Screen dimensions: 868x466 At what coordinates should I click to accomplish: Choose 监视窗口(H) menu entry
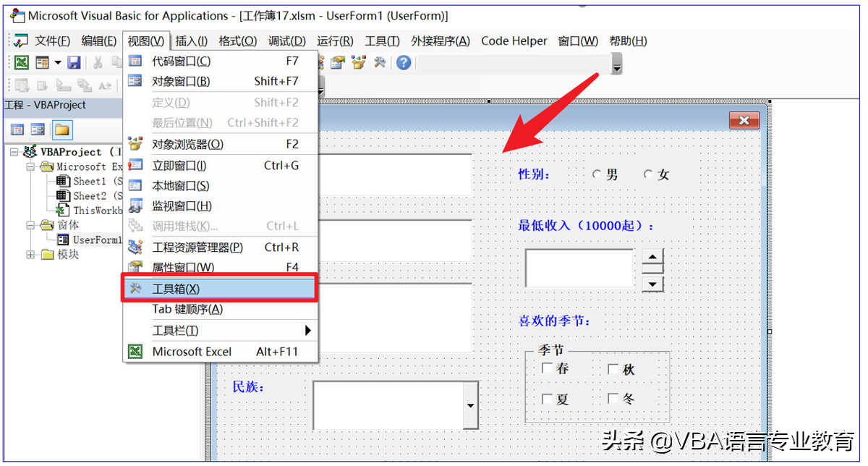pyautogui.click(x=221, y=206)
